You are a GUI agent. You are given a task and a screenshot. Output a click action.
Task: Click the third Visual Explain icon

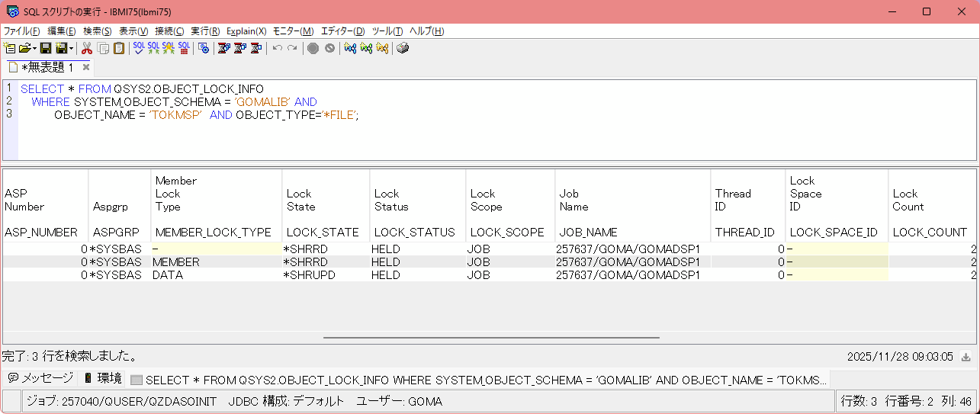click(382, 48)
